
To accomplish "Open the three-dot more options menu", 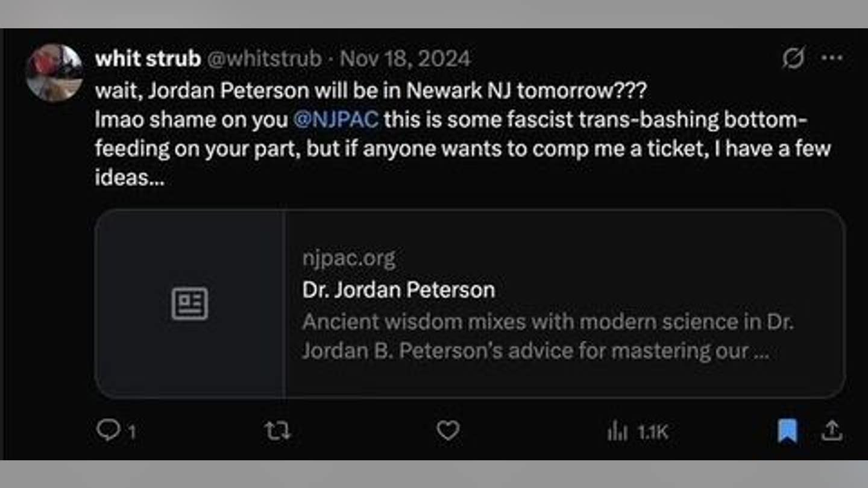I will coord(832,58).
